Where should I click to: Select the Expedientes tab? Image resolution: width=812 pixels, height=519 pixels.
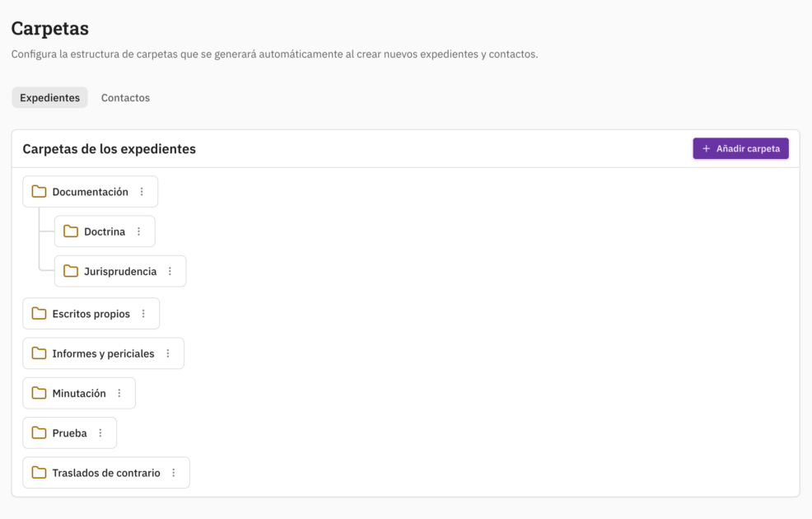(x=49, y=97)
